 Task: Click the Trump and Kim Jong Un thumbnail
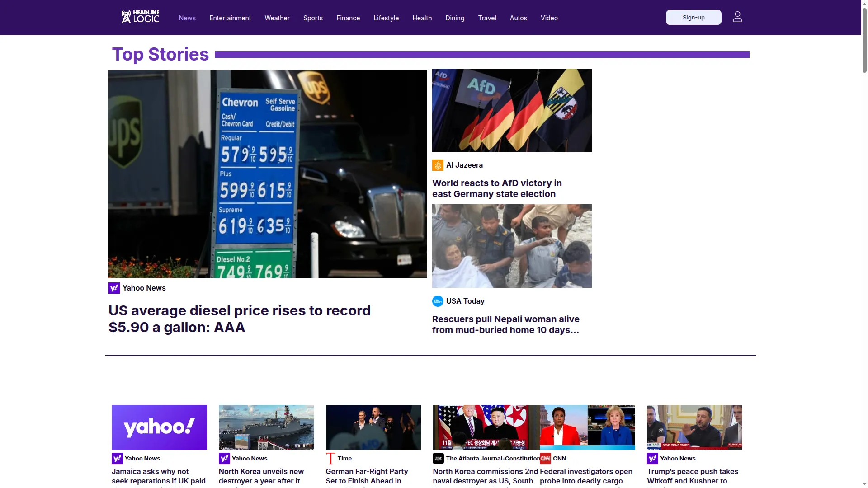tap(486, 427)
